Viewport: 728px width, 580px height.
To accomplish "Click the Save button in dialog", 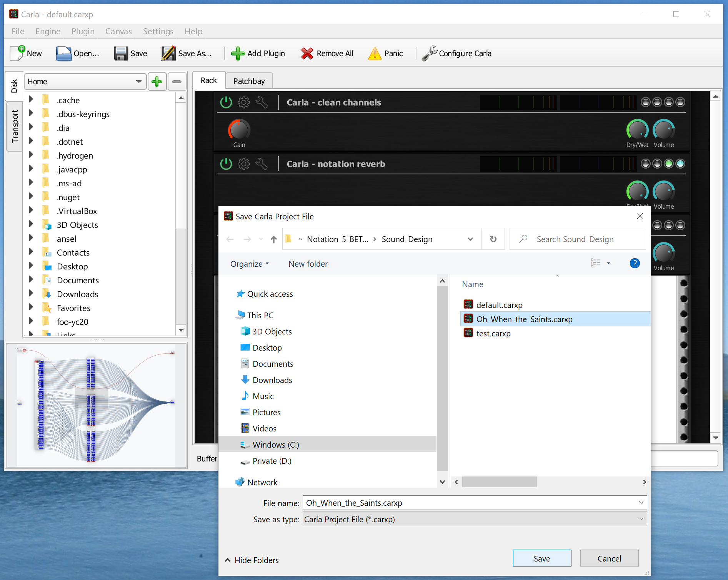I will tap(541, 558).
